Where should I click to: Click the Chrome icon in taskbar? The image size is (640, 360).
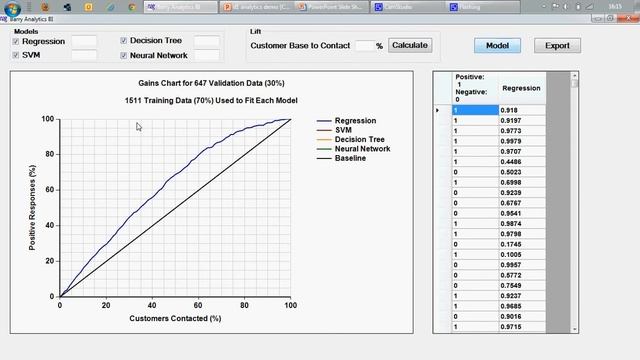(x=132, y=7)
